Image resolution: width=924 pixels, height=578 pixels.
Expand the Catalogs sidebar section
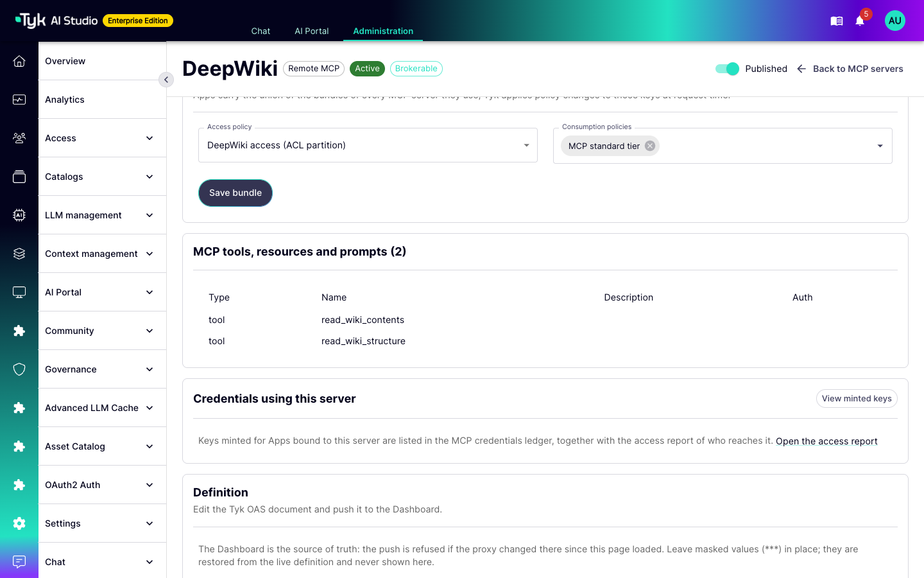[102, 177]
